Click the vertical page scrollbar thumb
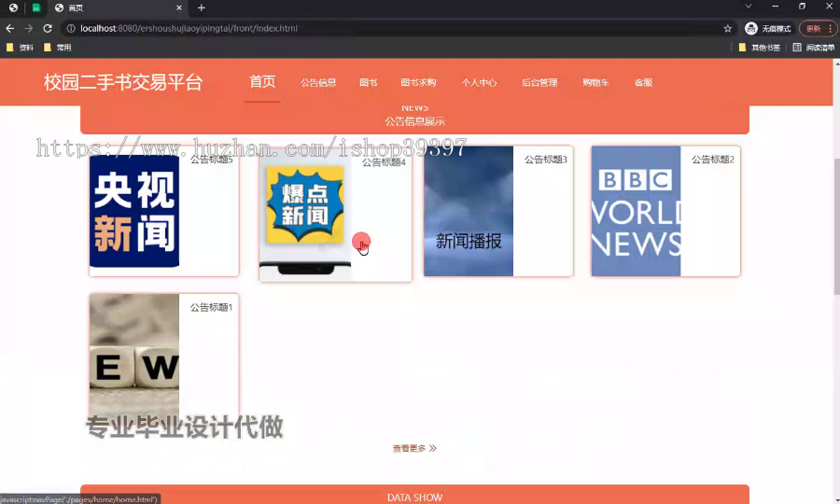 (836, 226)
